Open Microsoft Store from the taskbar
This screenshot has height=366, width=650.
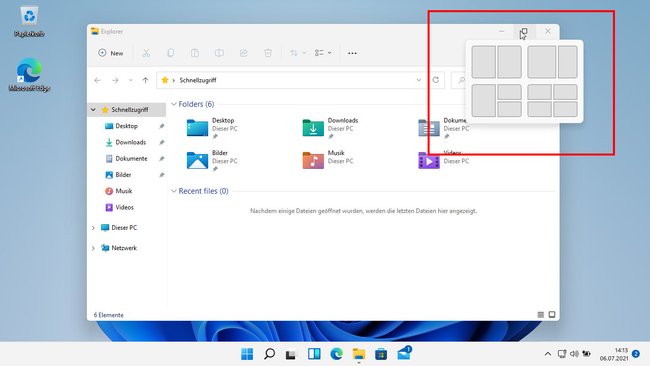pos(381,354)
